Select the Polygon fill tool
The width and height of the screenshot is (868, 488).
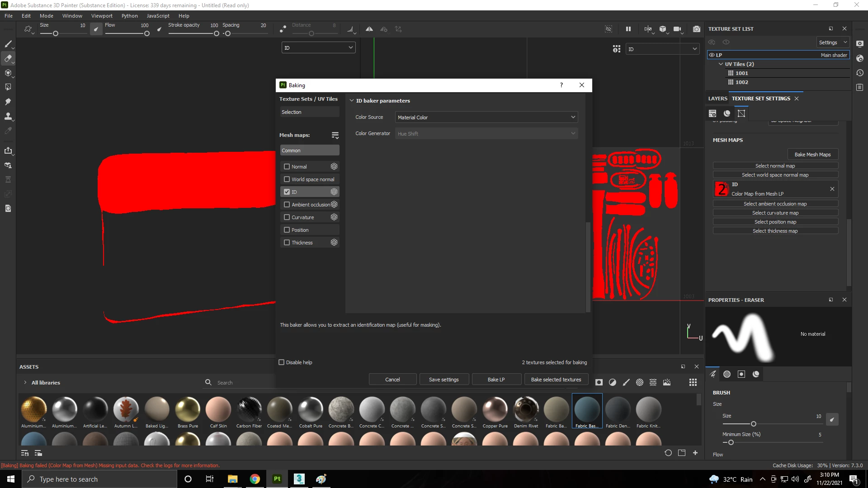point(8,87)
